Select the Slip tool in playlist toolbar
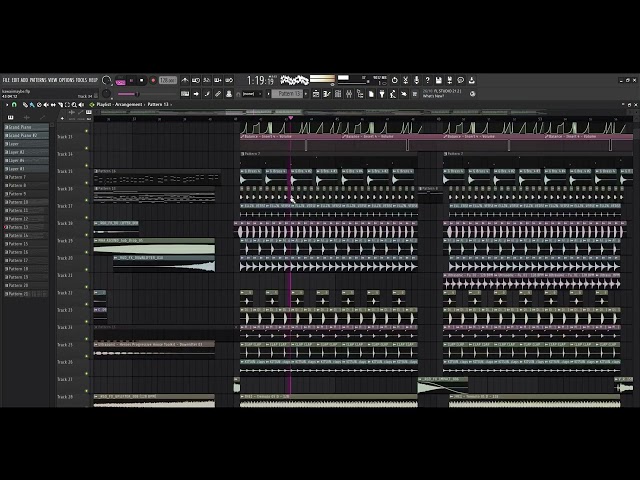Image resolution: width=640 pixels, height=480 pixels. click(x=53, y=105)
